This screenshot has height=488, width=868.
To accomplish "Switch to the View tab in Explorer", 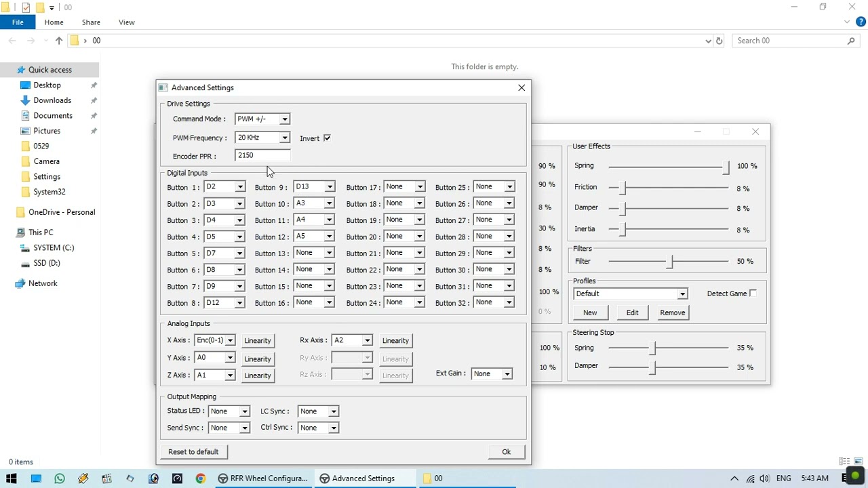I will 126,22.
